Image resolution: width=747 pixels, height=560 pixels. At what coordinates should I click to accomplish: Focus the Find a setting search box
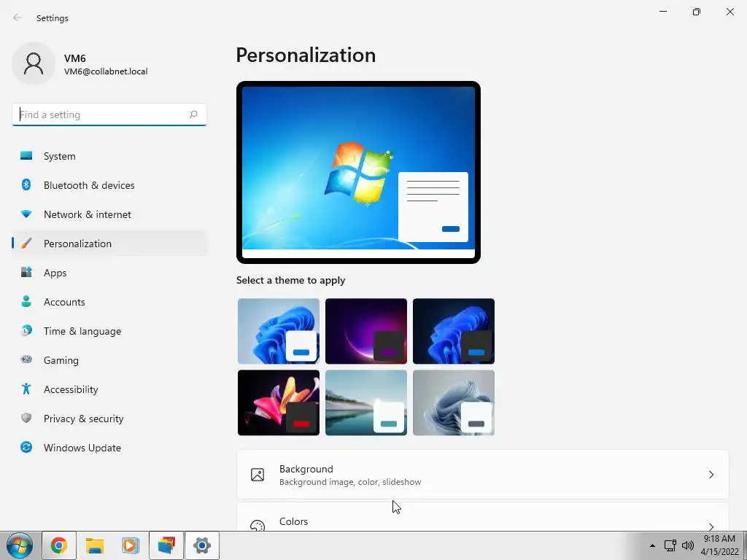click(x=109, y=114)
